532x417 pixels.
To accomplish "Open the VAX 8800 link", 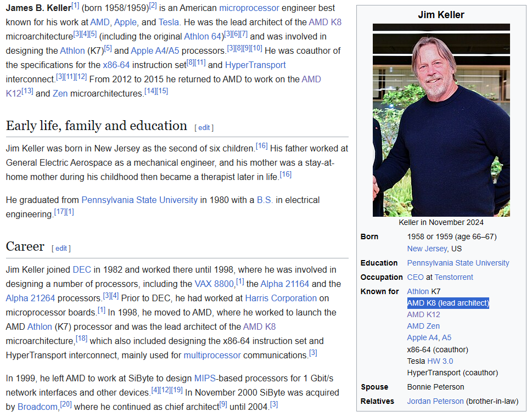I will tap(214, 284).
